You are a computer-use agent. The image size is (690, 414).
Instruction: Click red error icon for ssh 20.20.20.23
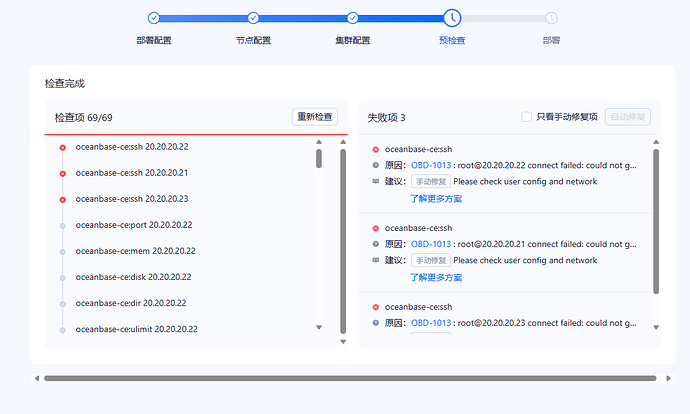coord(63,200)
